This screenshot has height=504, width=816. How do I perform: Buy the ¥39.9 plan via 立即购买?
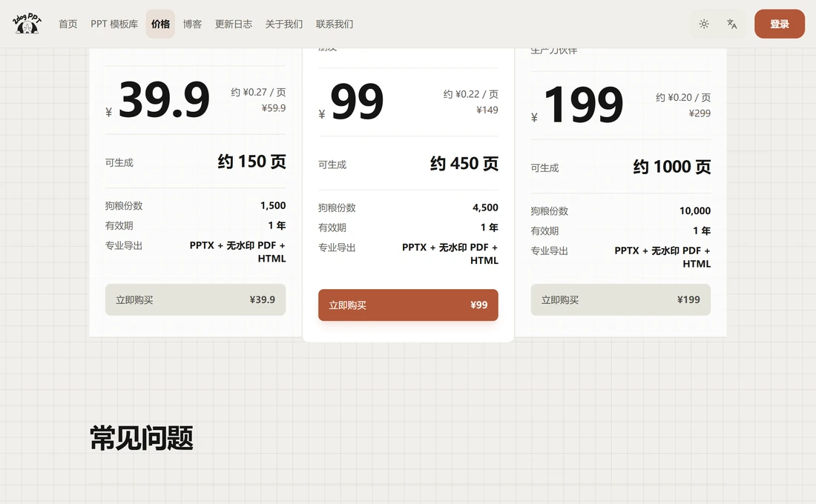tap(195, 299)
